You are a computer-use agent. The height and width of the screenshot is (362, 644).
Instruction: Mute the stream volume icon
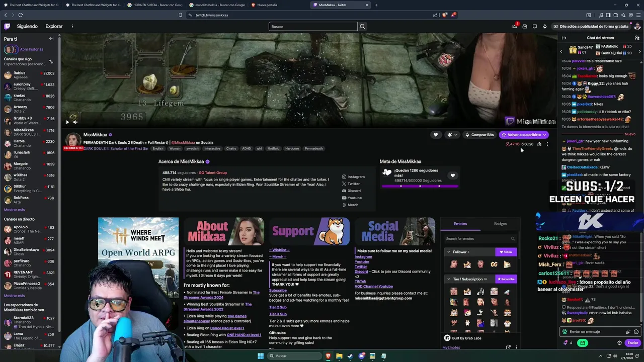click(x=75, y=122)
